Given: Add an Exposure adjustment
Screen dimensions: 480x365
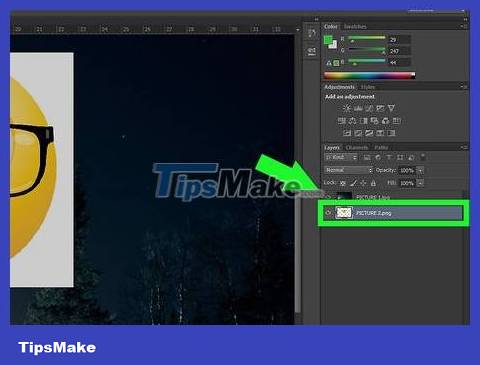Looking at the screenshot, I should tap(380, 108).
